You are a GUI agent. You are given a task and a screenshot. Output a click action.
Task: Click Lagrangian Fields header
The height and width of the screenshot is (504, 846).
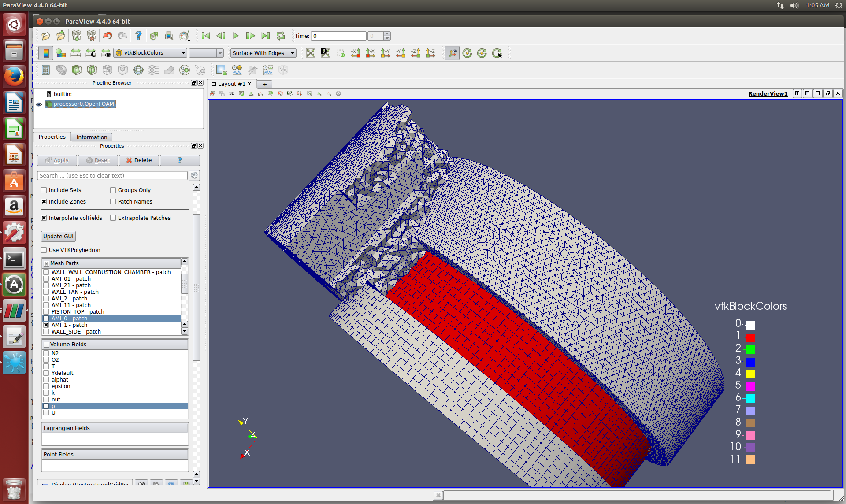(x=115, y=428)
